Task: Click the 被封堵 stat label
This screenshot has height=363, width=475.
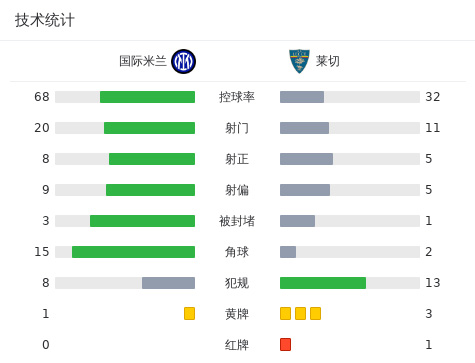Action: (237, 221)
